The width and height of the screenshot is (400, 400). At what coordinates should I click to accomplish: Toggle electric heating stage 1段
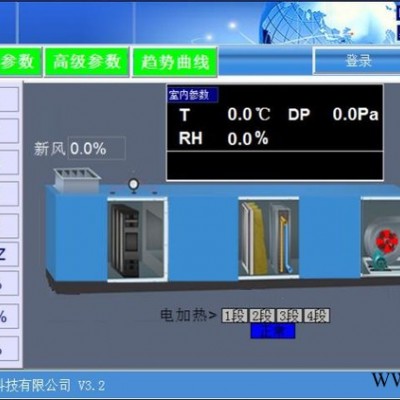pyautogui.click(x=235, y=315)
